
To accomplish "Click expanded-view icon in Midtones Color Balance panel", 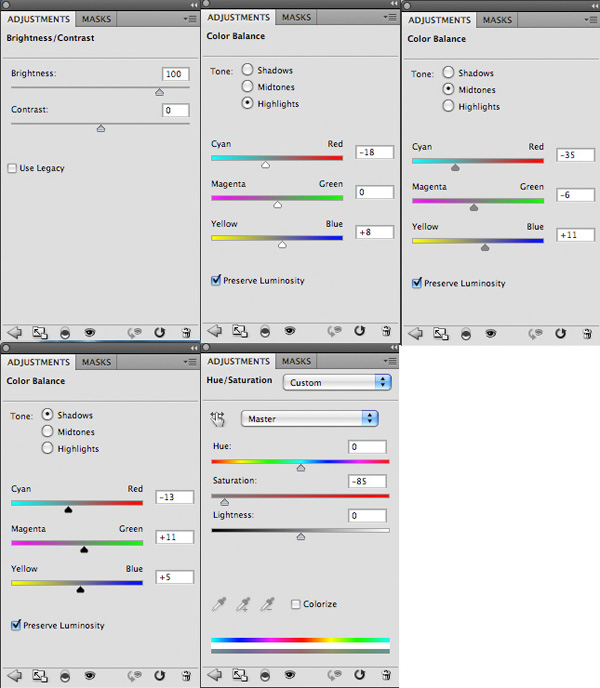I will 441,334.
